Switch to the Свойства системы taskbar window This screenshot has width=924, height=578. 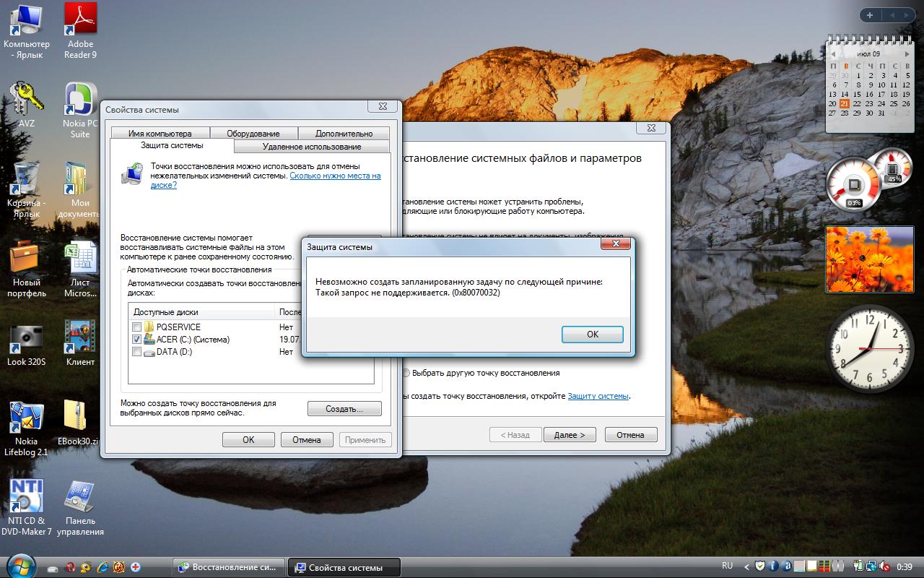[x=344, y=567]
